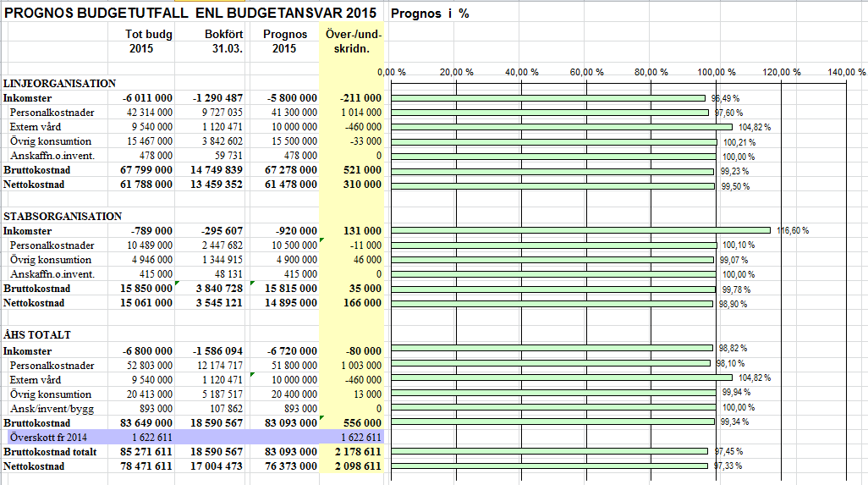The height and width of the screenshot is (485, 868).
Task: Click the cell with value 85 271 611
Action: [146, 452]
